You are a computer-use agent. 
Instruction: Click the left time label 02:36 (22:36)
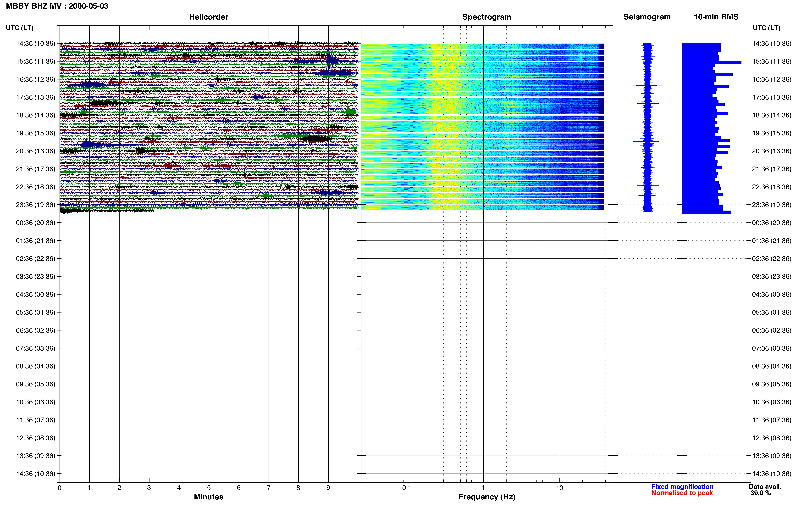point(36,259)
